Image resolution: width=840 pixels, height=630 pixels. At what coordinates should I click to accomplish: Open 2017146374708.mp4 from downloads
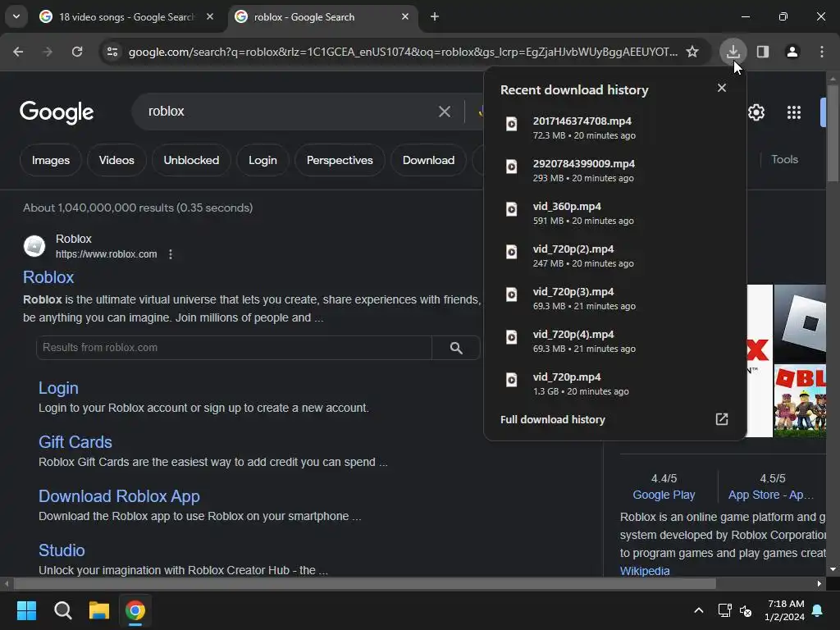click(615, 128)
